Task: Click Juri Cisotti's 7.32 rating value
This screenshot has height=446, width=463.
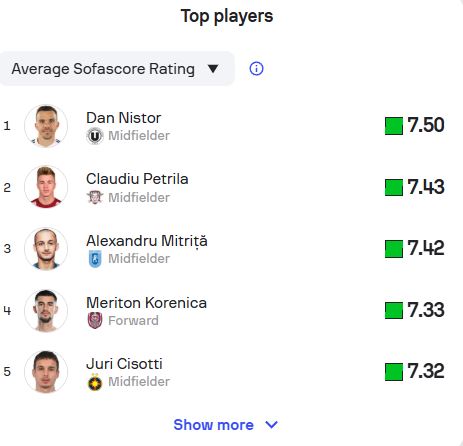Action: pyautogui.click(x=425, y=371)
